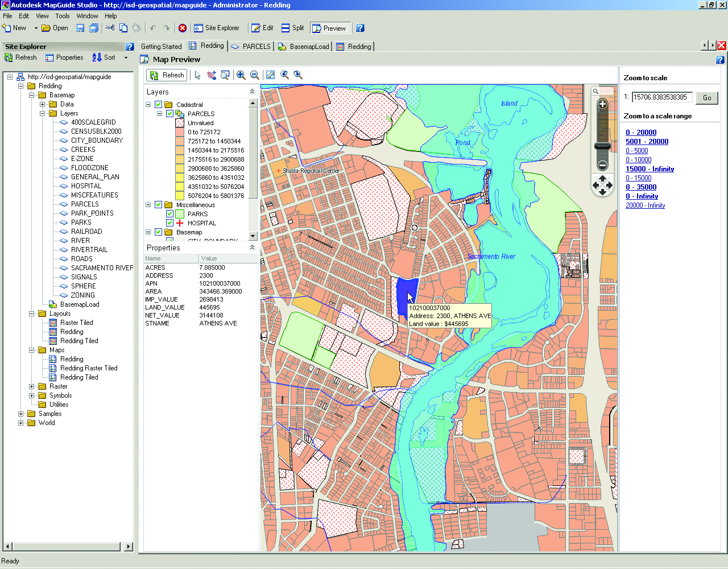This screenshot has width=728, height=569.
Task: Click the map zoom slider plus button
Action: point(603,104)
